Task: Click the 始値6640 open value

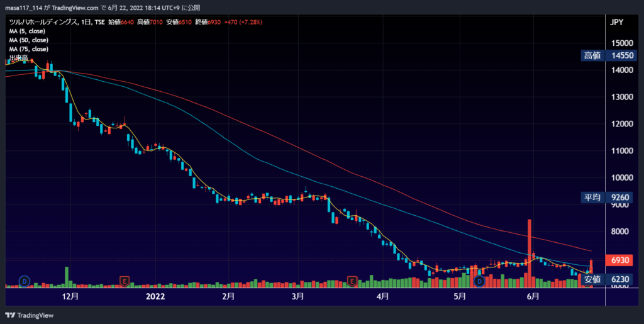Action: [121, 22]
